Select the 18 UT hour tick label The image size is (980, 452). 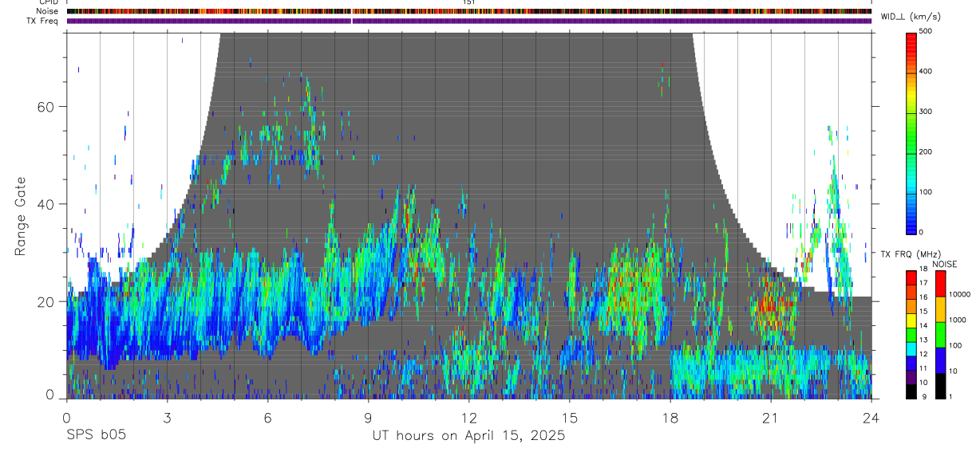point(670,417)
